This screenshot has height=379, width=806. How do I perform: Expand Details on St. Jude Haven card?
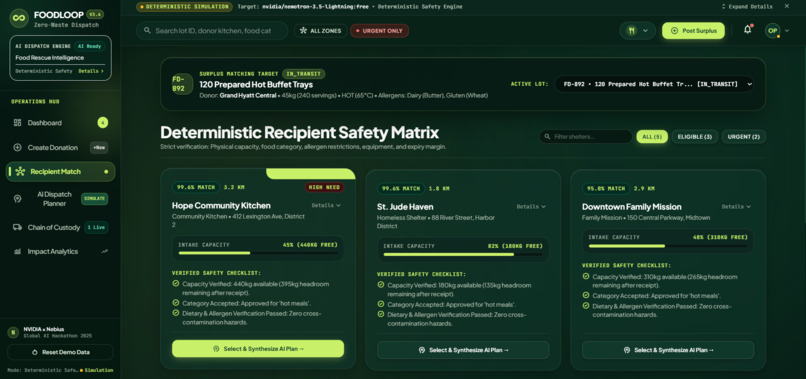pyautogui.click(x=531, y=207)
